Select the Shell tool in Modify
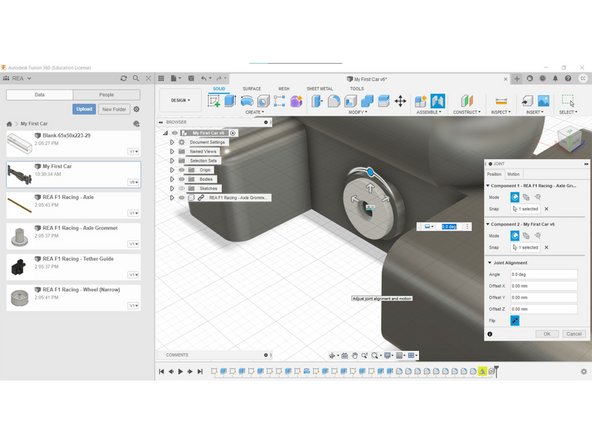This screenshot has height=444, width=592. pos(351,101)
